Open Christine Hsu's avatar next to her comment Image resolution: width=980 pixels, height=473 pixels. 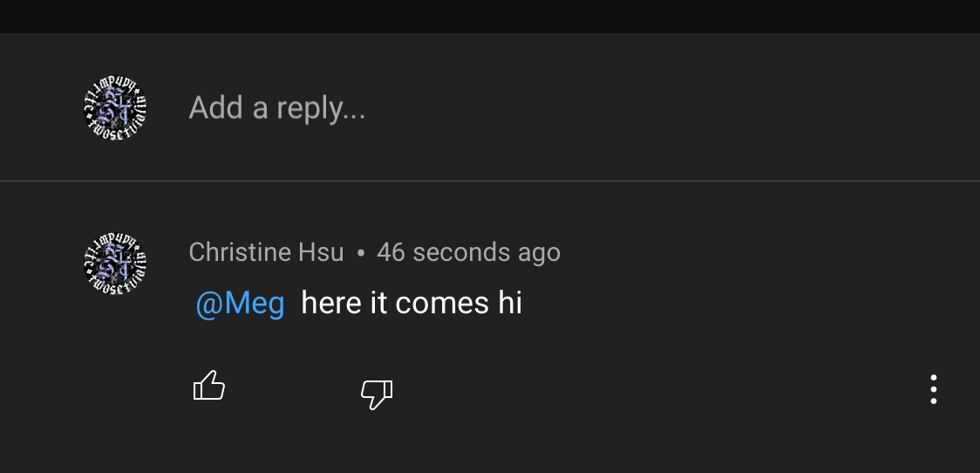pyautogui.click(x=115, y=264)
